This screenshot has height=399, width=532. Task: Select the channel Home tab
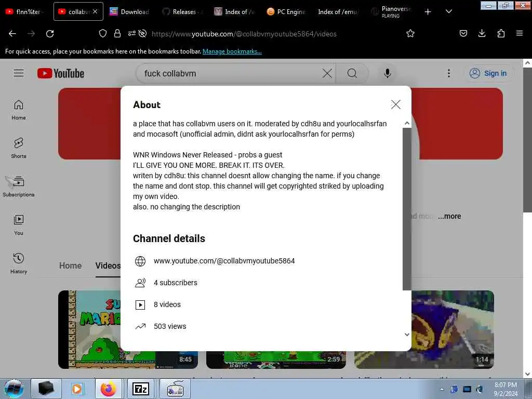[x=71, y=265]
